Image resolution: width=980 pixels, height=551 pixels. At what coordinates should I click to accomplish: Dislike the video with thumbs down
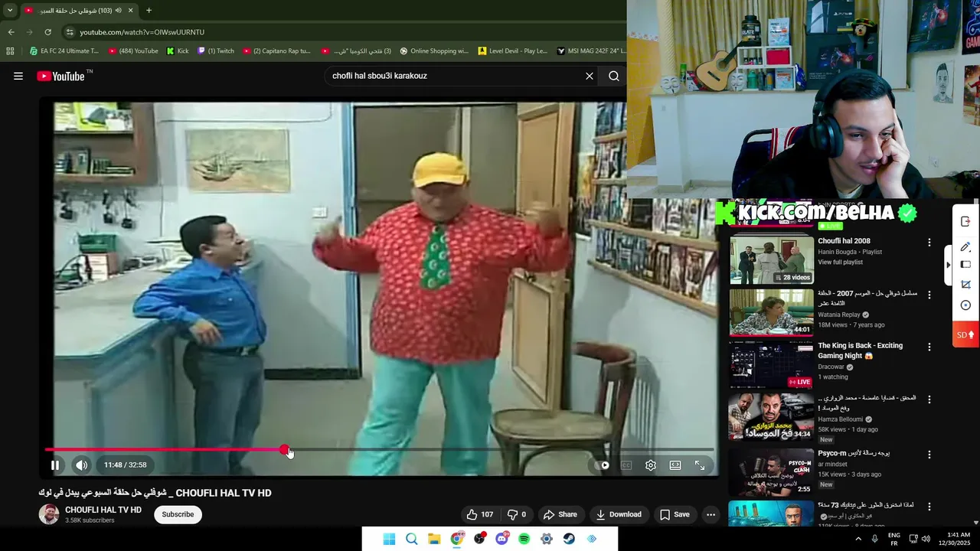click(x=518, y=514)
